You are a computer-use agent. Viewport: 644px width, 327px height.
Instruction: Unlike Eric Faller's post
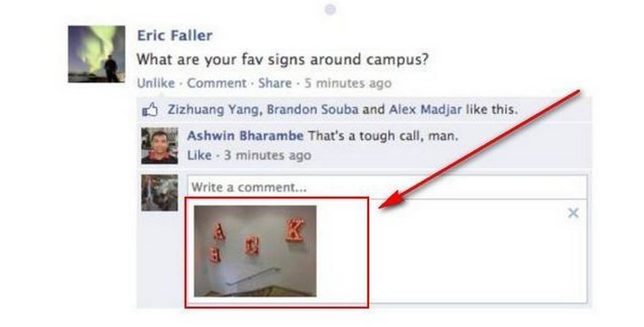[x=156, y=84]
